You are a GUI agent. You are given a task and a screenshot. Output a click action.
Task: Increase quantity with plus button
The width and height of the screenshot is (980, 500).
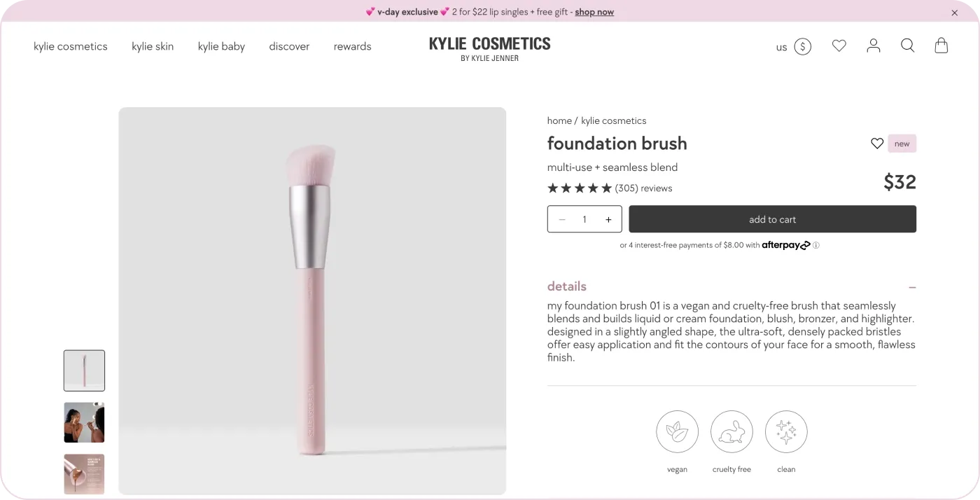tap(608, 219)
